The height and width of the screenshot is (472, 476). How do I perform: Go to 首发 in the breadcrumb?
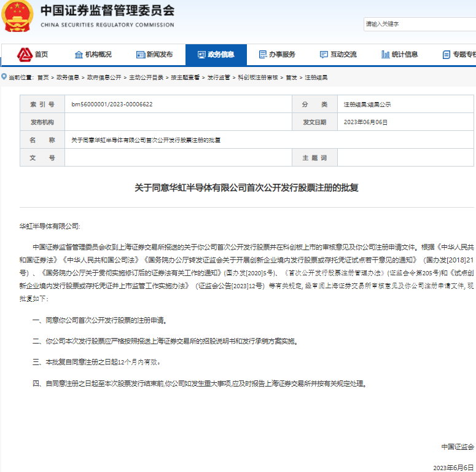pyautogui.click(x=291, y=77)
